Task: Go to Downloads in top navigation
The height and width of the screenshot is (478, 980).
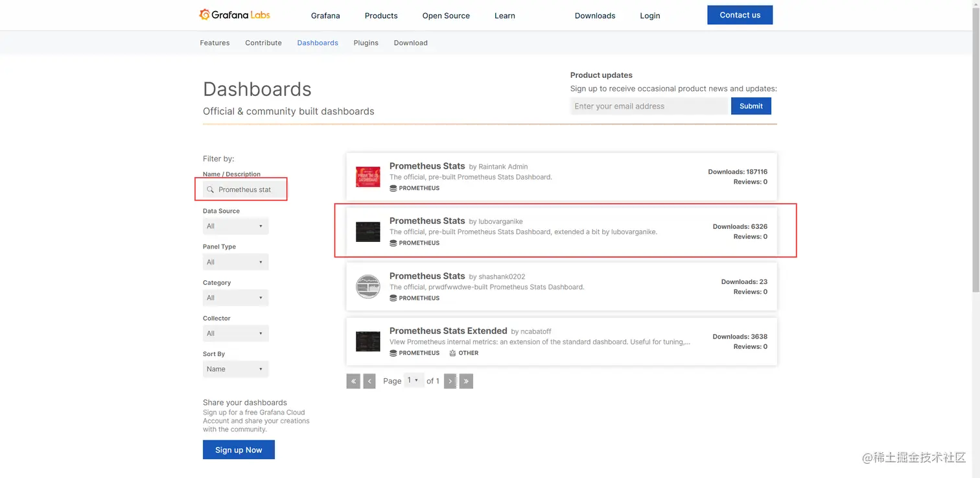Action: coord(595,16)
